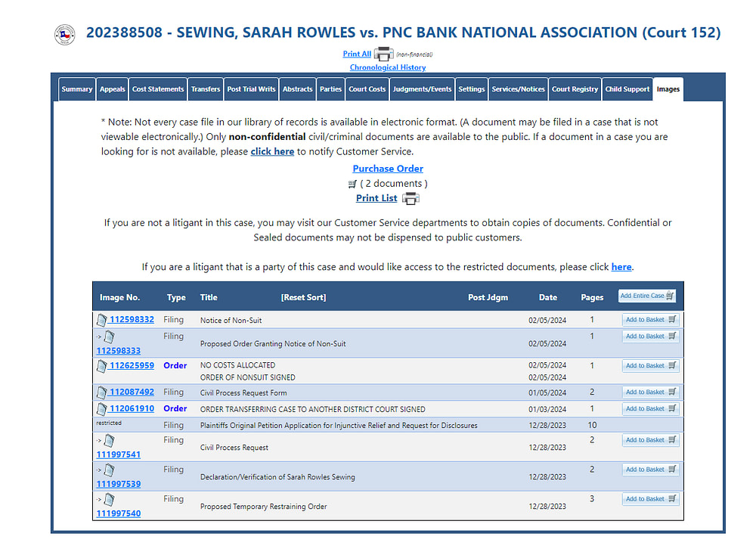Open the Post Trial Writs tab
756x552 pixels.
[251, 89]
